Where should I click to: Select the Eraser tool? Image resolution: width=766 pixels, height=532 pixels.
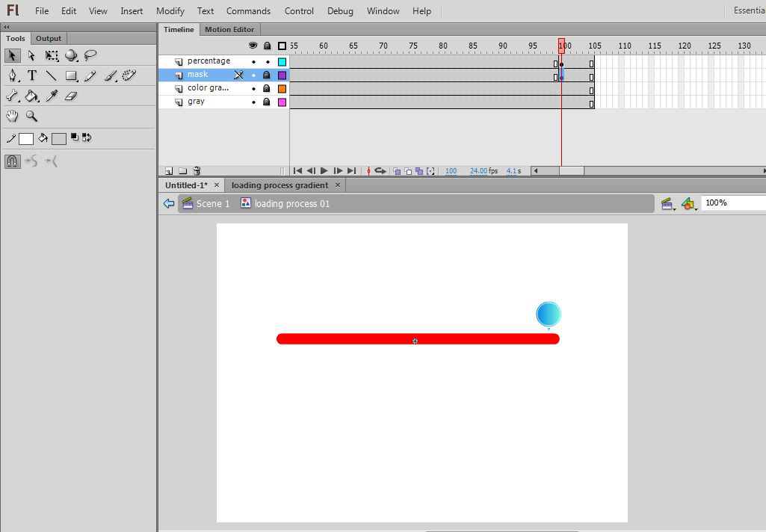pyautogui.click(x=71, y=96)
